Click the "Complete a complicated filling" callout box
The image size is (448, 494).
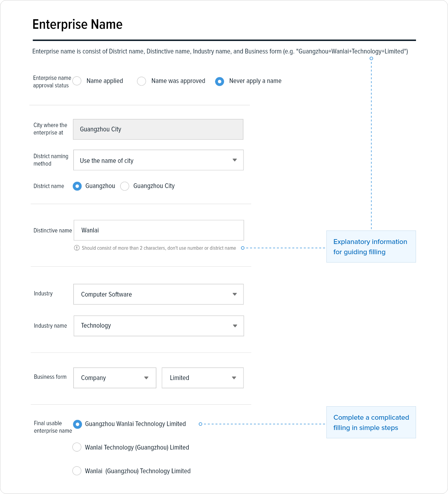pos(371,422)
